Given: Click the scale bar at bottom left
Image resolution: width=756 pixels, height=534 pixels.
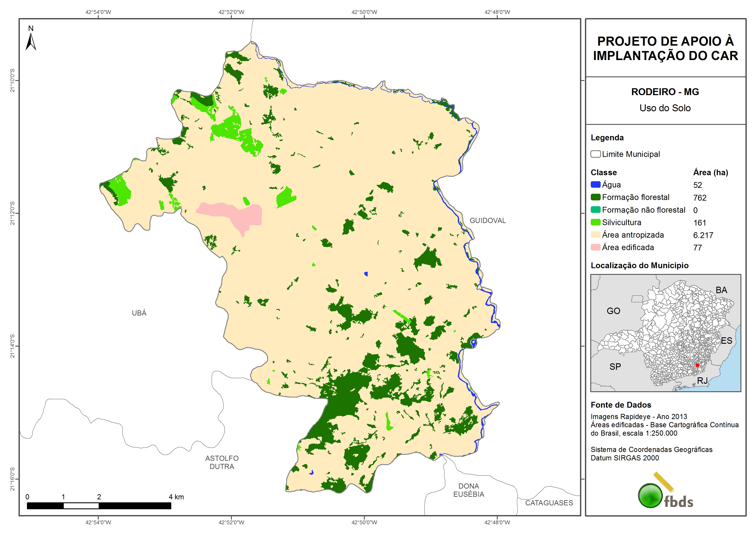Looking at the screenshot, I should coord(99,506).
